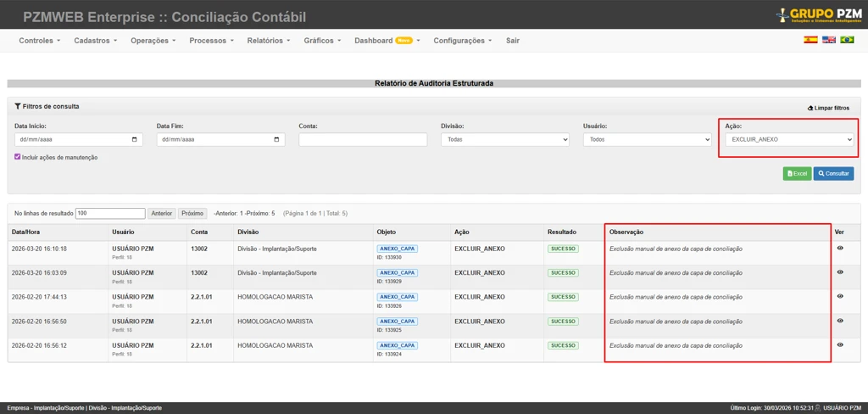
Task: Click the eye icon for 16:10:18 row
Action: coord(840,249)
